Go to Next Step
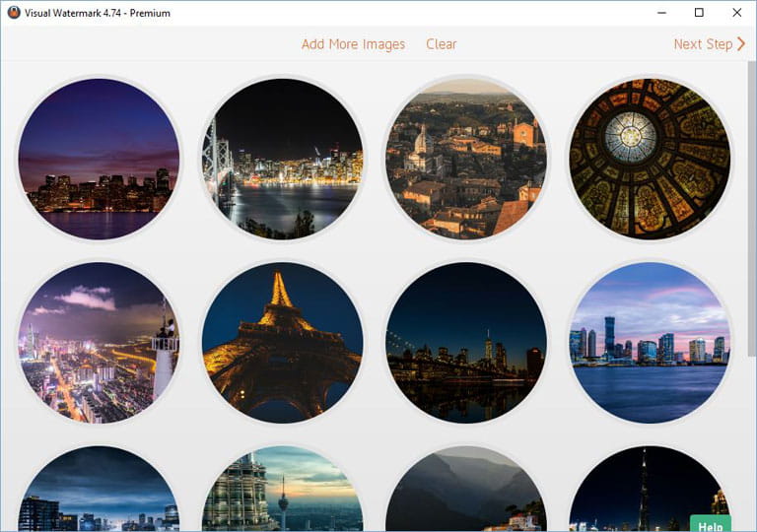The image size is (757, 532). coord(710,44)
